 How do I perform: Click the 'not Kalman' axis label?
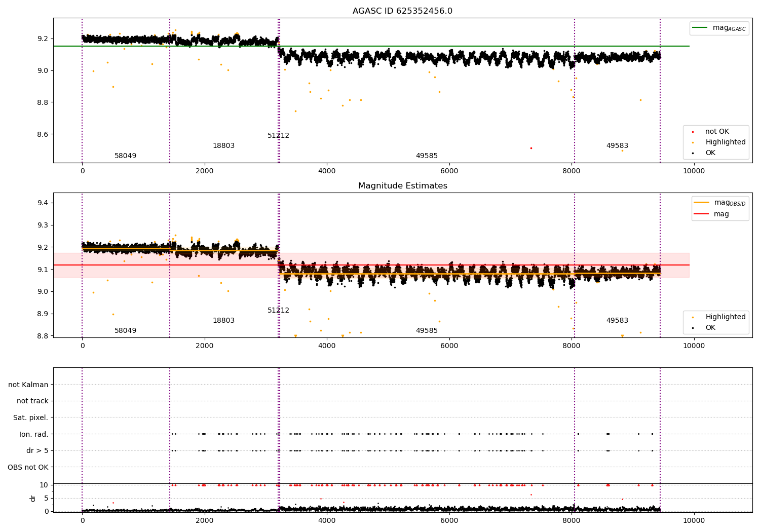[x=28, y=385]
